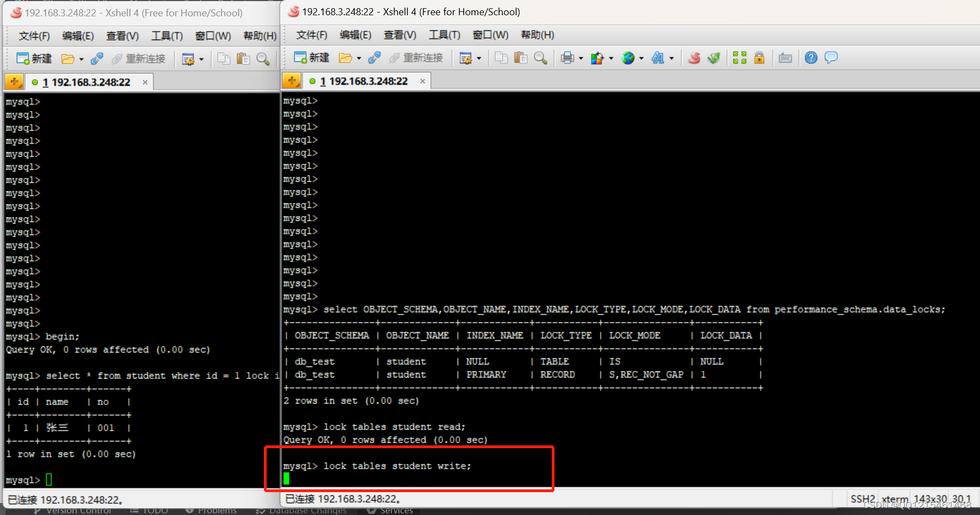Viewport: 980px width, 515px height.
Task: Click the globe encoding icon
Action: (628, 58)
